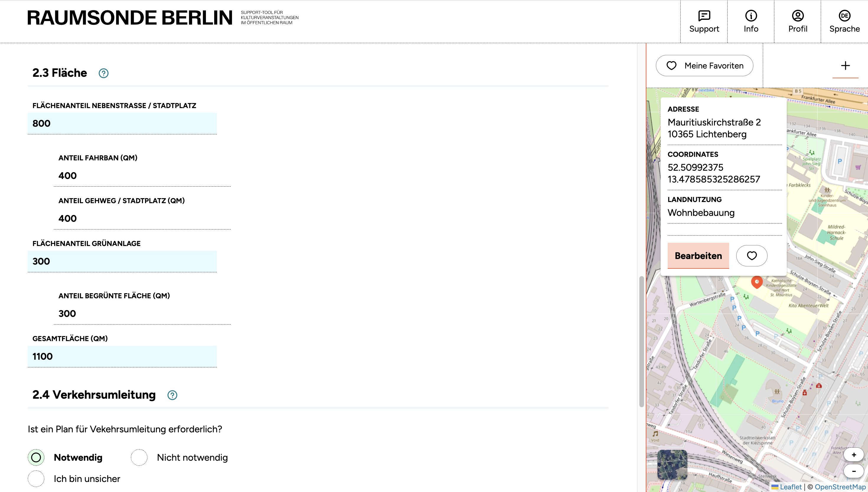Zoom in on the map

pos(854,455)
